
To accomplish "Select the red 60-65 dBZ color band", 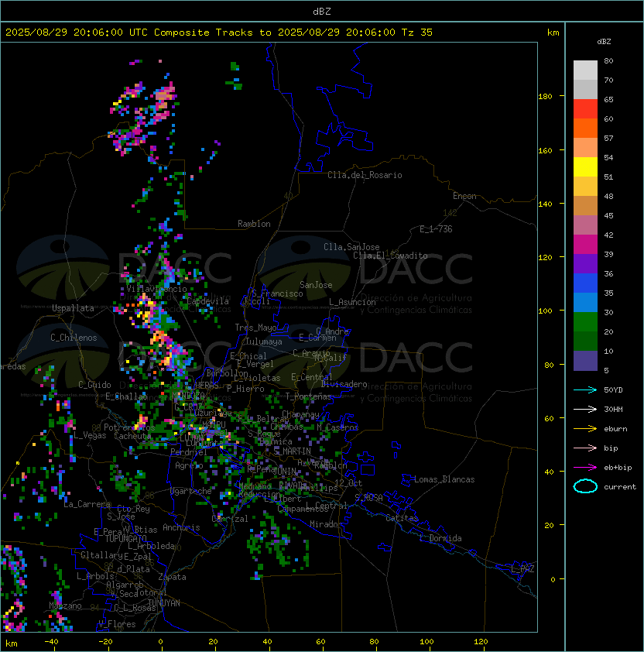I will [585, 109].
